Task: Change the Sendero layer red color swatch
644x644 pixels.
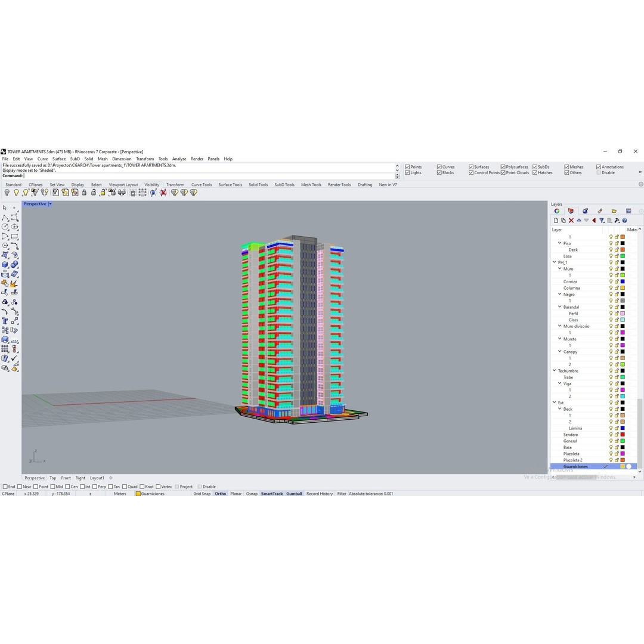Action: [623, 435]
